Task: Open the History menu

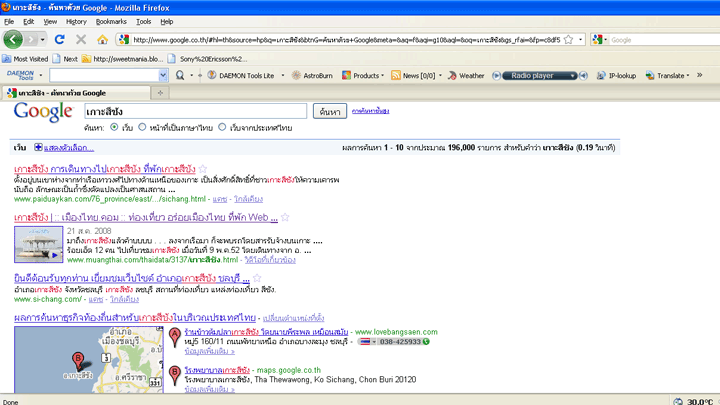Action: (76, 22)
